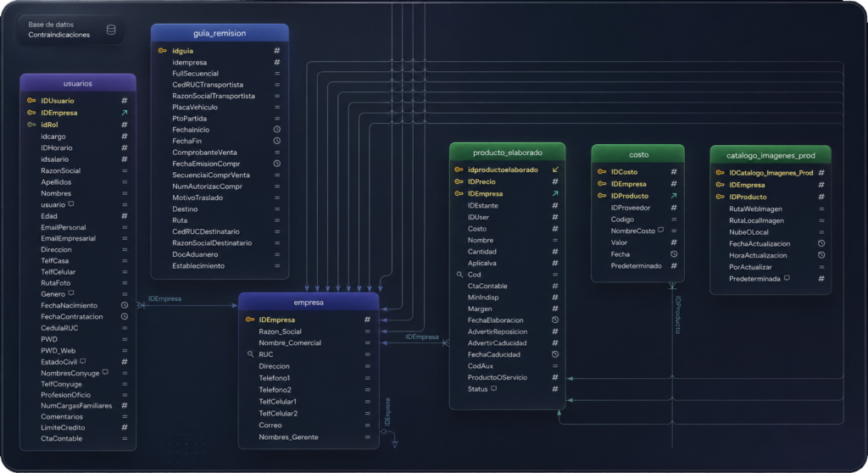Click the IDEmpresa relation label near usuarios

pos(164,298)
